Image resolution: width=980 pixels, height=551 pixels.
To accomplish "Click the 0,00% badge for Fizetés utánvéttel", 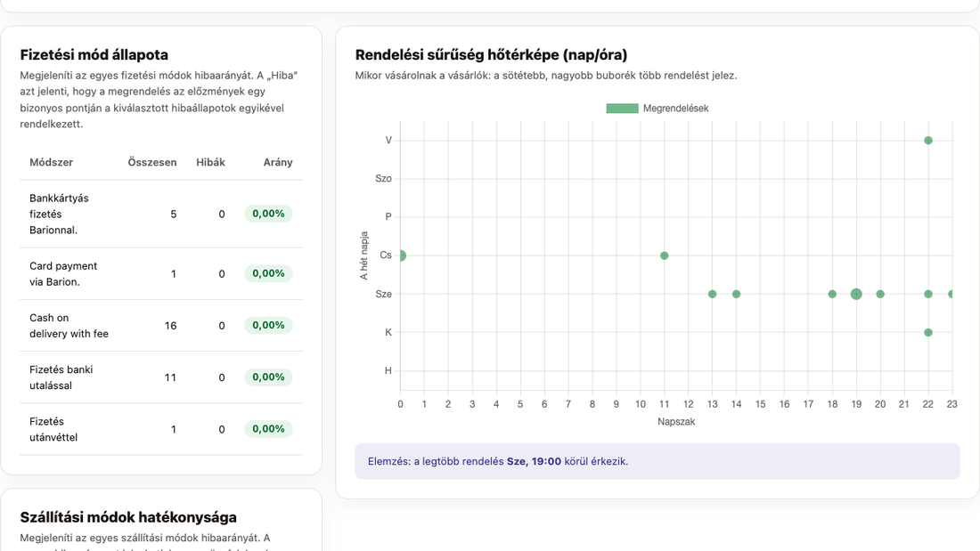I will [268, 429].
